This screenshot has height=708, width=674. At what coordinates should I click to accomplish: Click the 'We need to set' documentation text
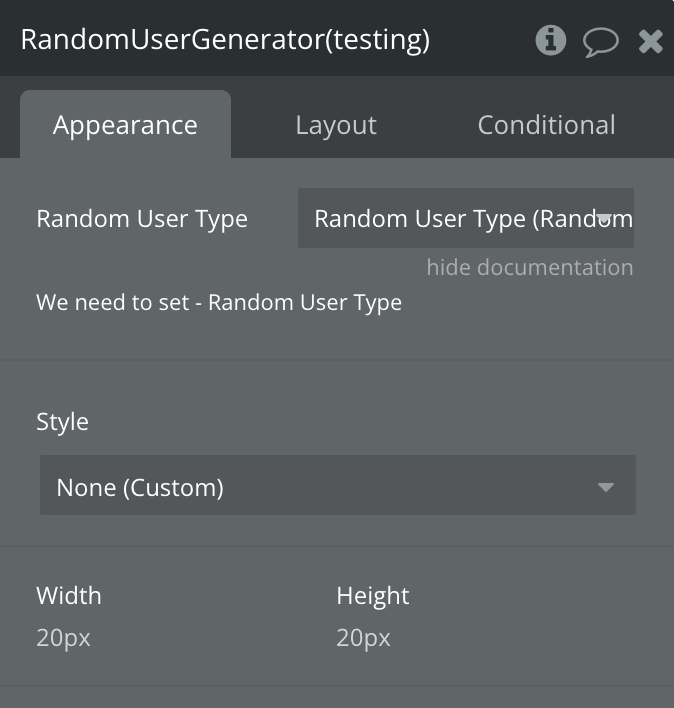(x=219, y=302)
